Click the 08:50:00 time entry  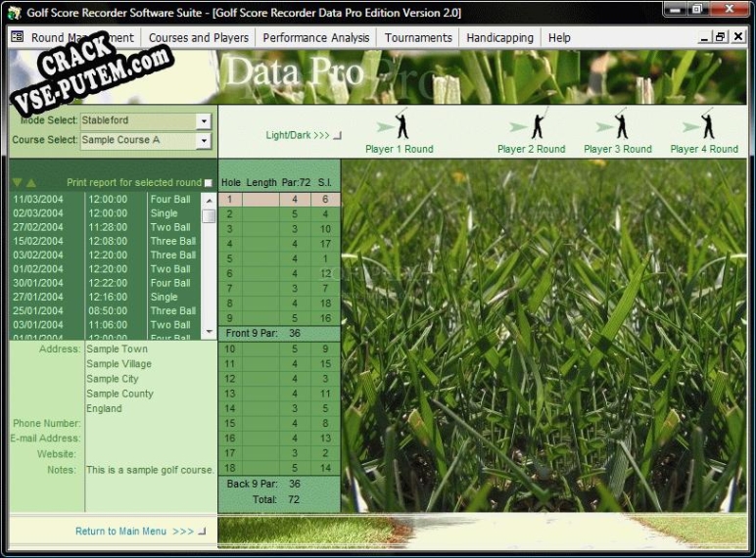[x=108, y=310]
